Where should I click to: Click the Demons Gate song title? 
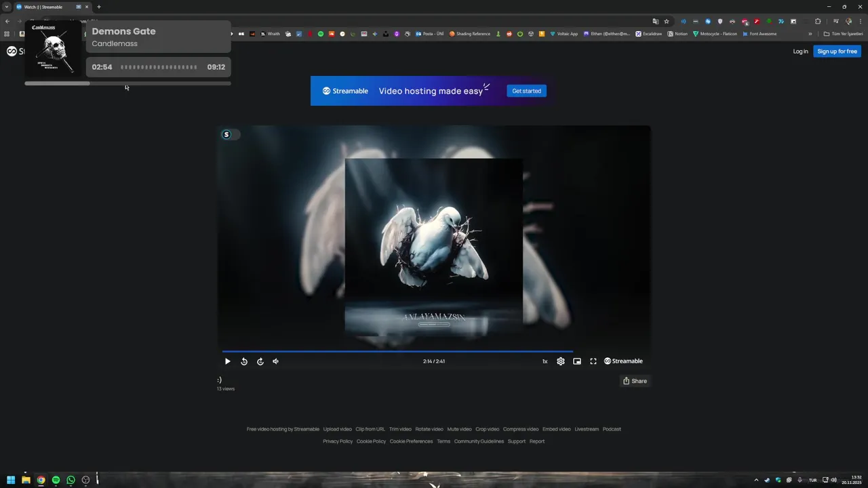click(x=123, y=31)
